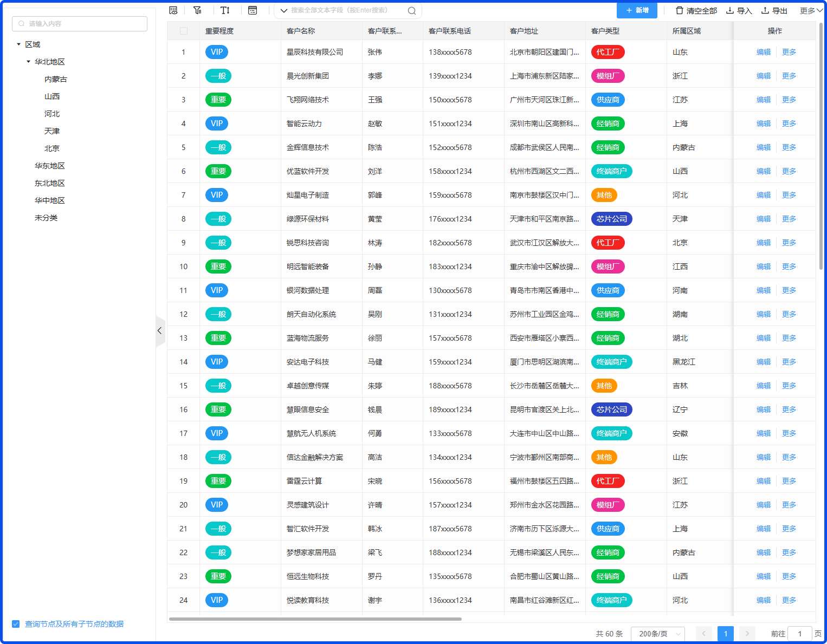Open the column layout settings icon
The width and height of the screenshot is (827, 644).
click(x=253, y=10)
